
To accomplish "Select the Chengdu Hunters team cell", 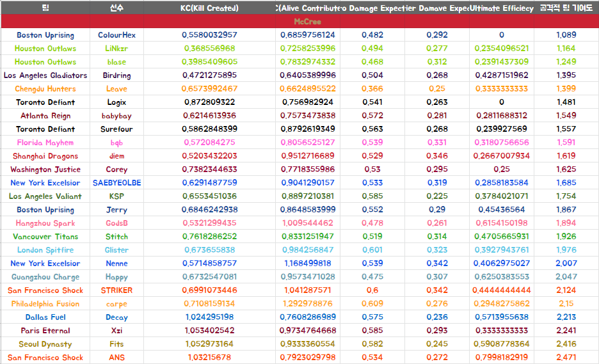I will point(45,89).
